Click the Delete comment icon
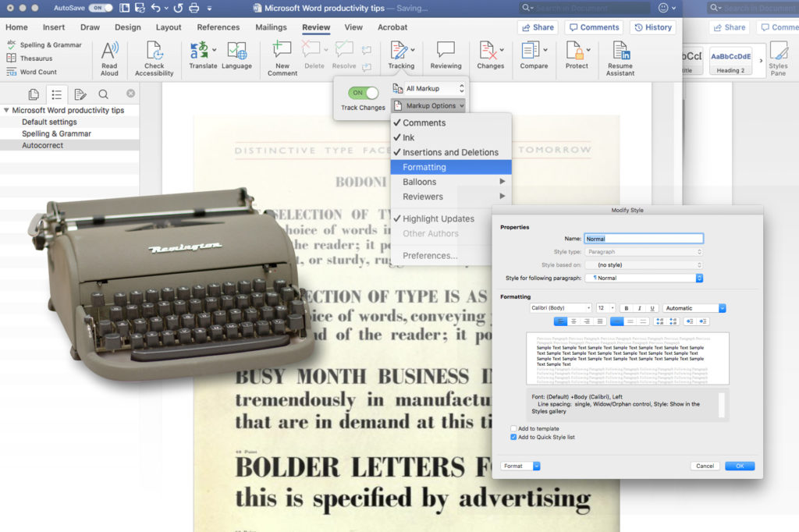 (x=311, y=51)
